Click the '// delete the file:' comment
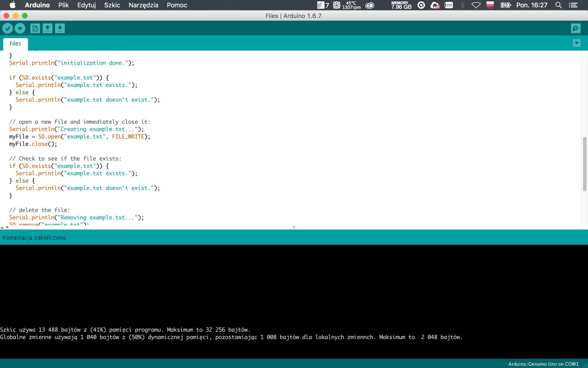Viewport: 588px width, 368px height. click(39, 210)
